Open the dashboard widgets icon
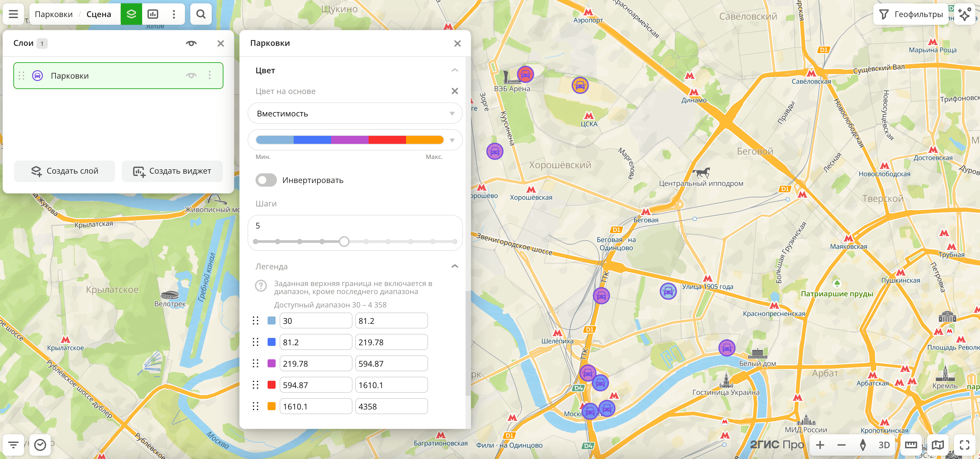The image size is (980, 459). point(153,14)
